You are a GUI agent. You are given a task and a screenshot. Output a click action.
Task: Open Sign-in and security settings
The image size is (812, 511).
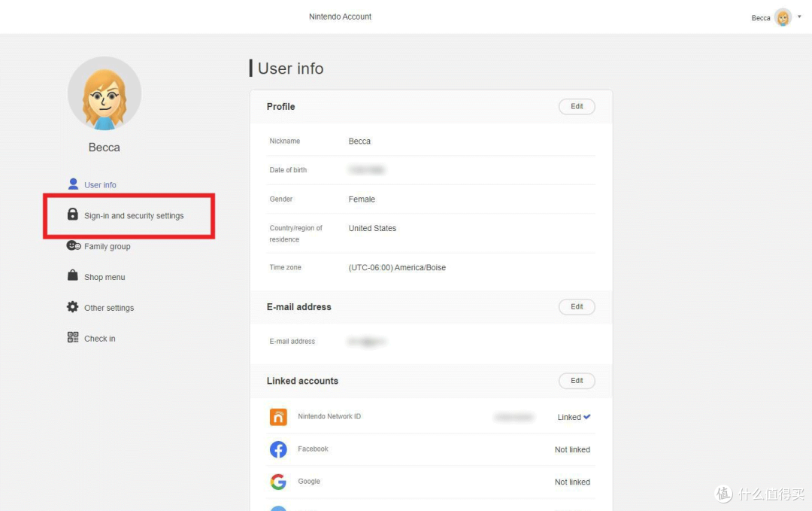(134, 215)
